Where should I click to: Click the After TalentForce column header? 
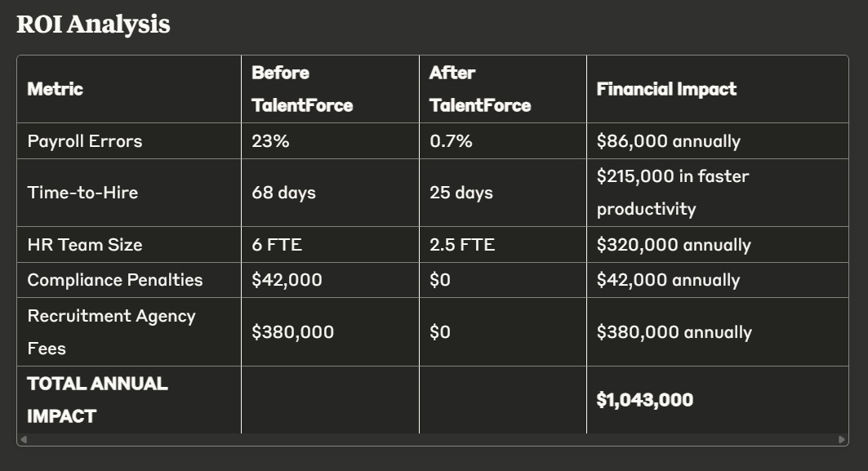(x=503, y=89)
